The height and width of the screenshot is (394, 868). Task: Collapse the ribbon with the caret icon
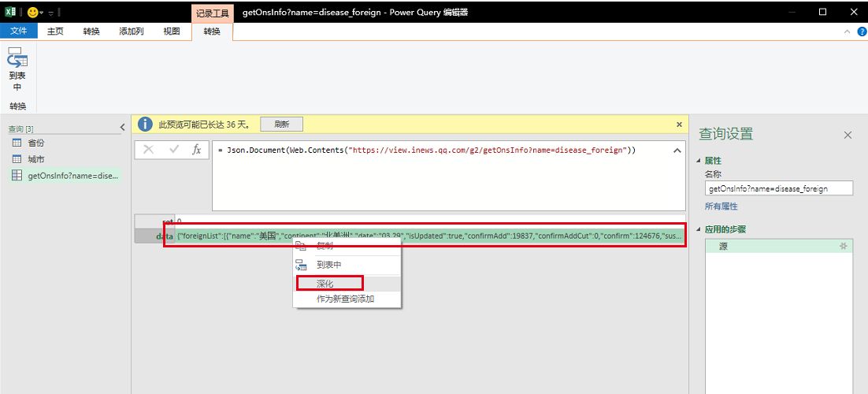(847, 32)
